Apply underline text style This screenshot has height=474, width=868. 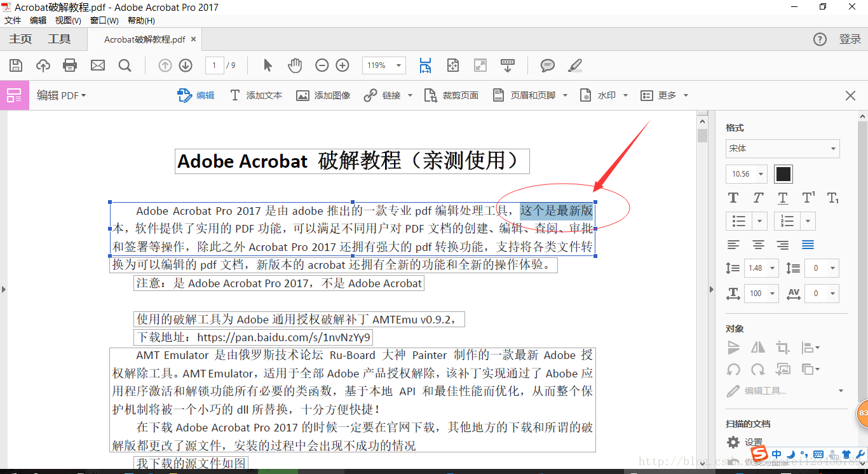(783, 198)
